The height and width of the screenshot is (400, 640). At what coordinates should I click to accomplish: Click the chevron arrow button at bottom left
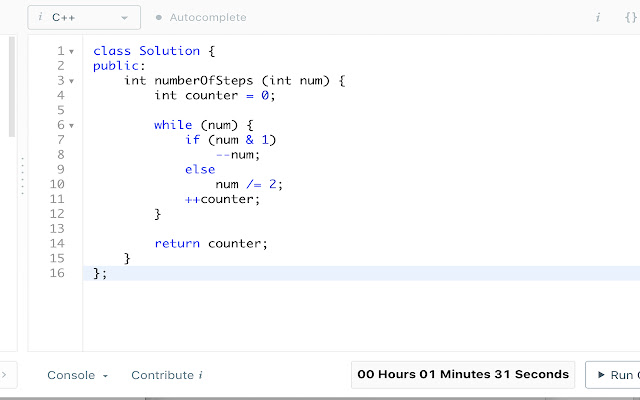pyautogui.click(x=4, y=375)
